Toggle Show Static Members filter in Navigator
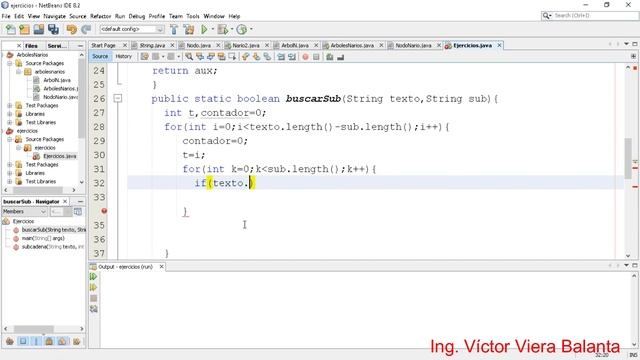This screenshot has height=360, width=640. tap(36, 341)
